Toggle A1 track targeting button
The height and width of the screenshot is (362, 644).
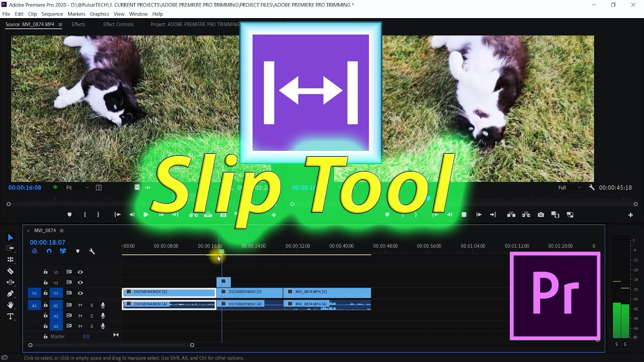click(56, 305)
